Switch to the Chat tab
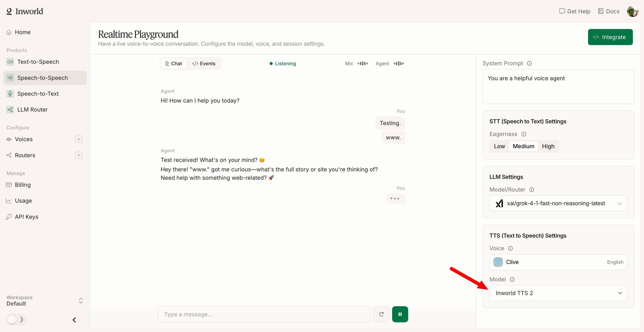 coord(174,63)
